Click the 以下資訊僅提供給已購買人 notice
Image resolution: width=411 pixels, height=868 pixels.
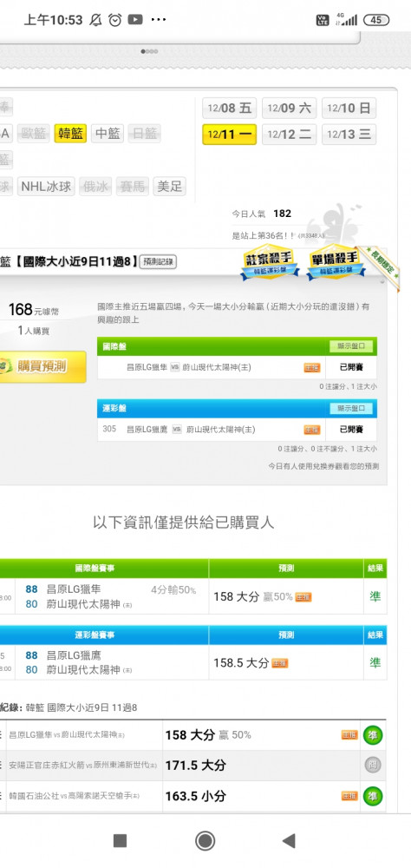coord(183,523)
